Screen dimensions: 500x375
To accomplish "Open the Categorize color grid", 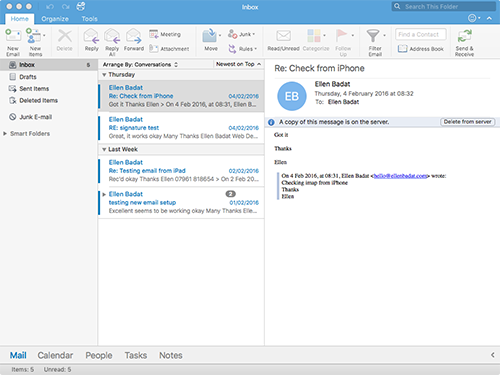I will [314, 36].
